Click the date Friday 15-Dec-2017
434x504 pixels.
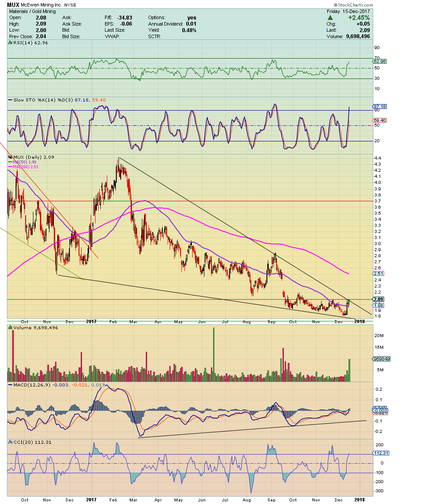pos(349,11)
